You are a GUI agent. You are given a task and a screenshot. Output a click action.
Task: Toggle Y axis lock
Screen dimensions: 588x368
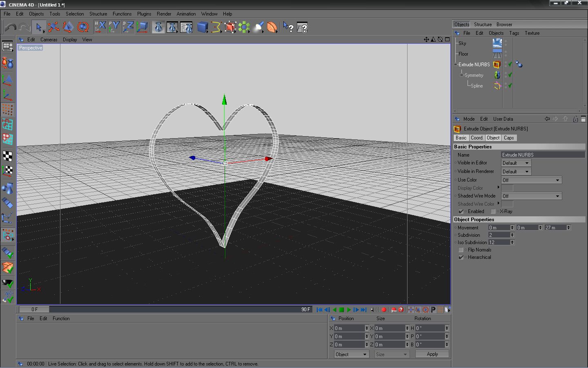(114, 27)
